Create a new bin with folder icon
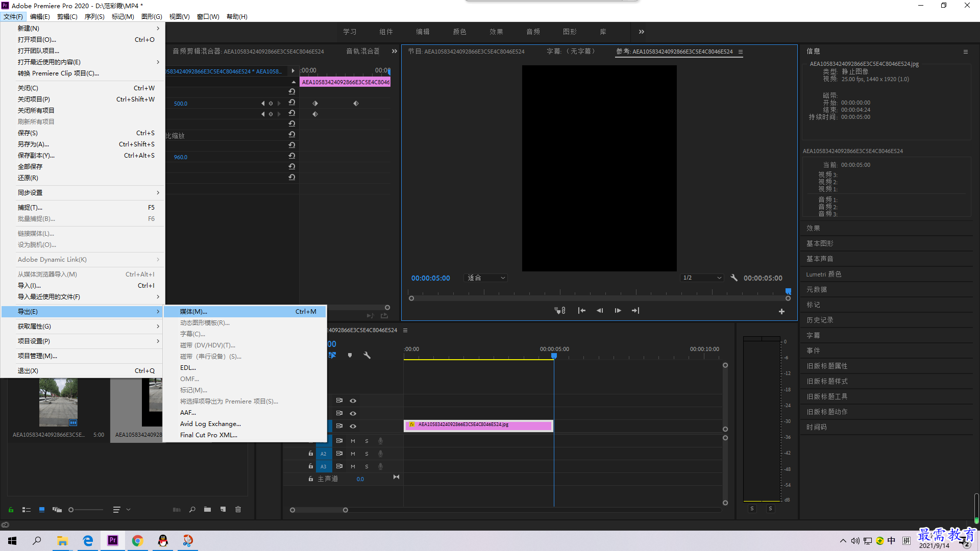This screenshot has height=551, width=980. coord(207,509)
